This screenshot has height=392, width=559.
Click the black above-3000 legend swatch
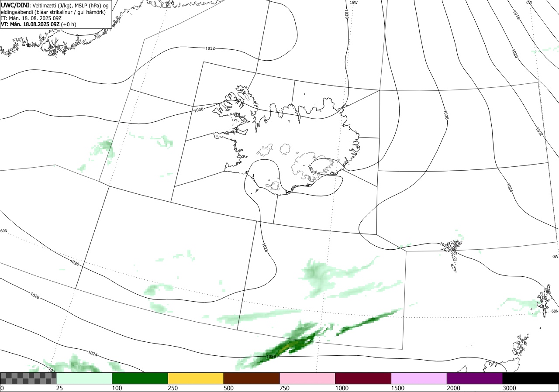(x=531, y=378)
